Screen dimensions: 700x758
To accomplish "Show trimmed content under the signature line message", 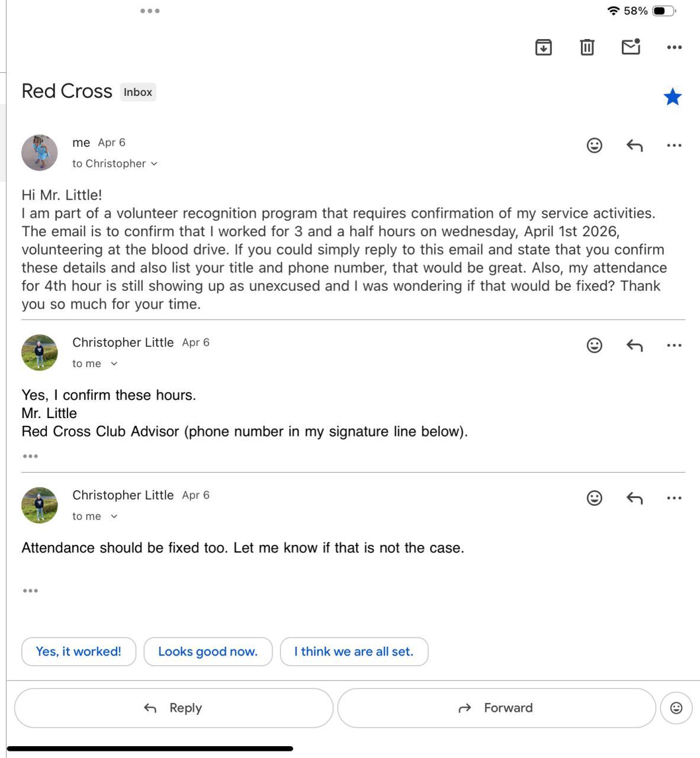I will click(x=30, y=456).
